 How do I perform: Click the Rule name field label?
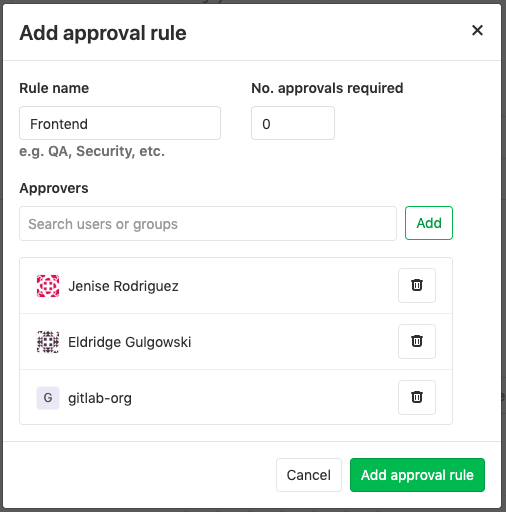pyautogui.click(x=54, y=88)
